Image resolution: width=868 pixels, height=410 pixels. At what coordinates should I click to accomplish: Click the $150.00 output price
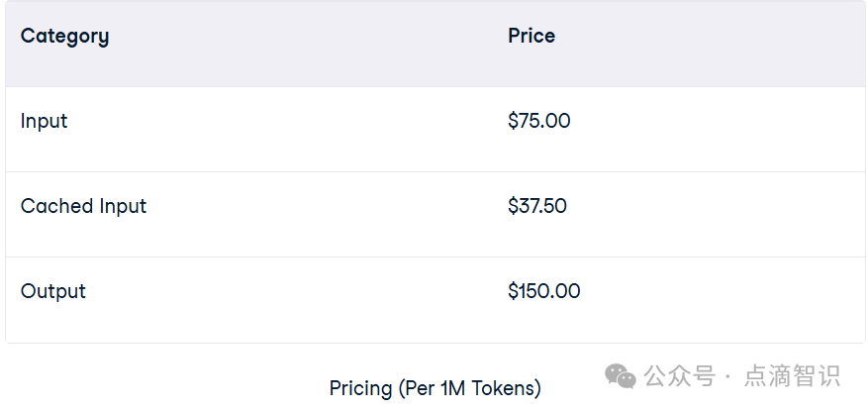544,291
